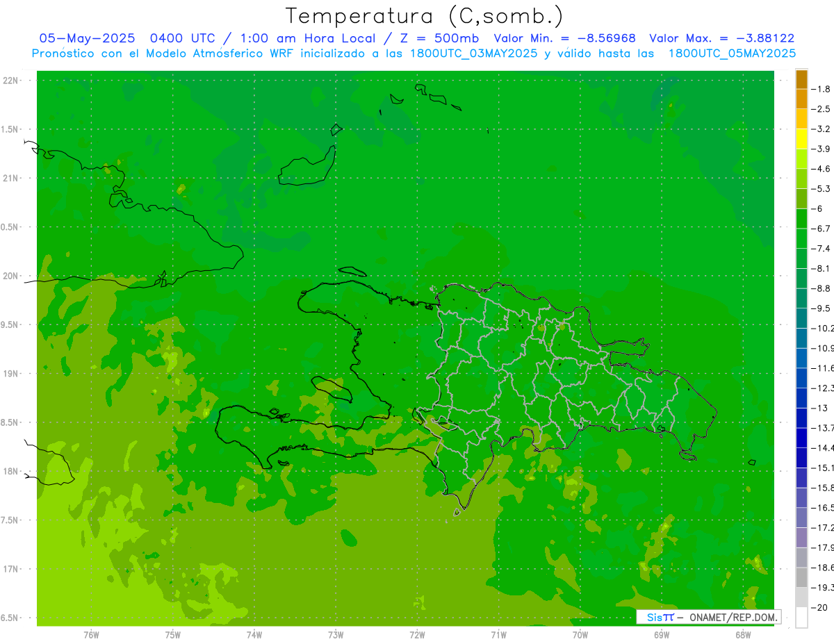Click the "68W" longitude label
The image size is (834, 644).
coord(743,635)
